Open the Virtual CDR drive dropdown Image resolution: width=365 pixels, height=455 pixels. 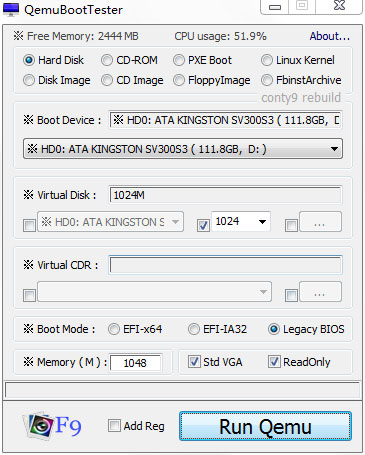coord(154,292)
